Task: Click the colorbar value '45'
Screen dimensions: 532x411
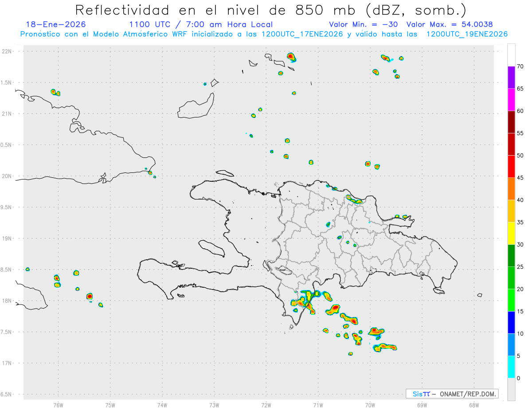Action: [520, 178]
